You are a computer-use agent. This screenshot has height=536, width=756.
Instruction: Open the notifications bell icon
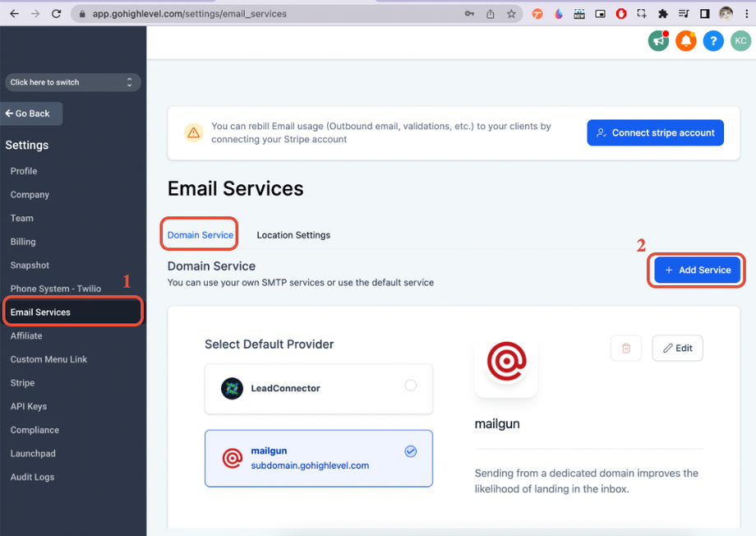(x=685, y=40)
